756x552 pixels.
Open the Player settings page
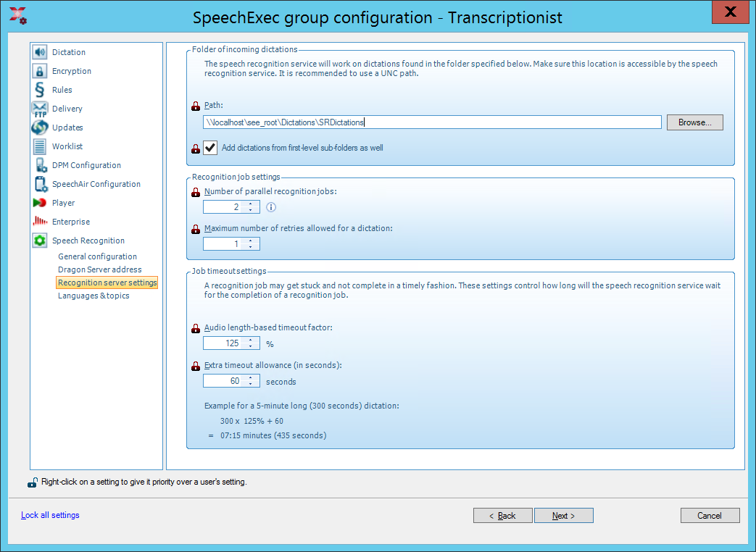coord(63,203)
